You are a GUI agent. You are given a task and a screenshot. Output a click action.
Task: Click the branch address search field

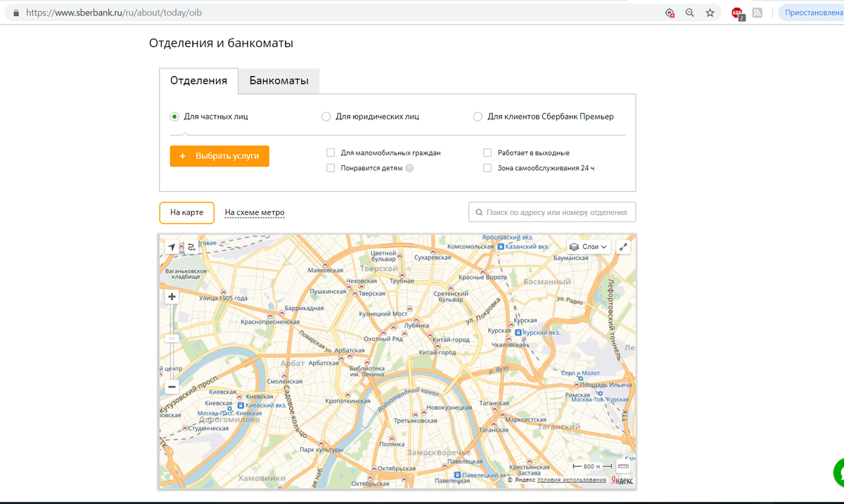[x=552, y=212]
